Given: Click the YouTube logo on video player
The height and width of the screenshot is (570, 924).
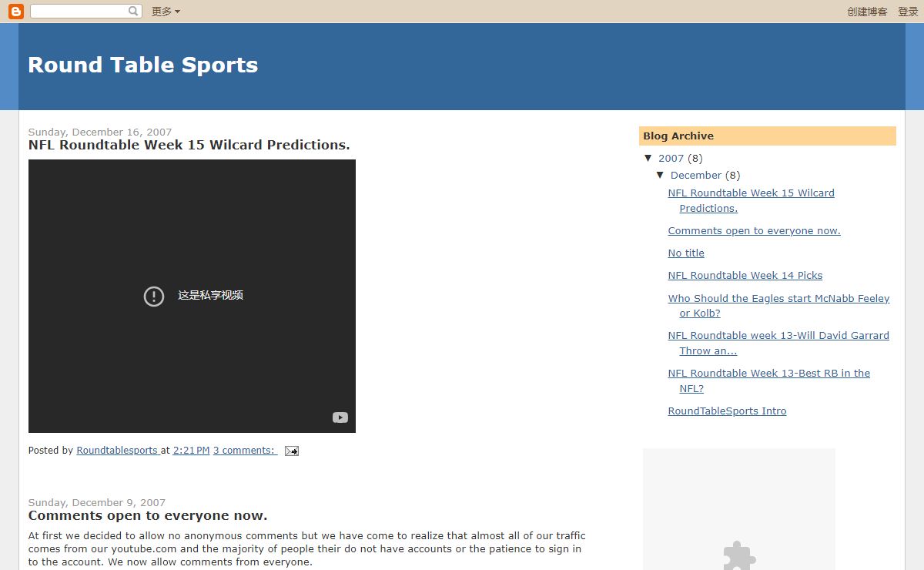Looking at the screenshot, I should (x=340, y=417).
